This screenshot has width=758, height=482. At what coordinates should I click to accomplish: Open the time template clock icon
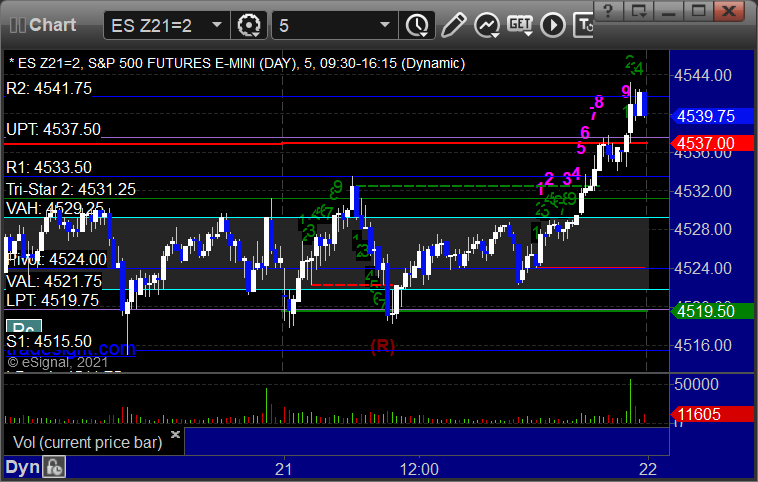(417, 25)
